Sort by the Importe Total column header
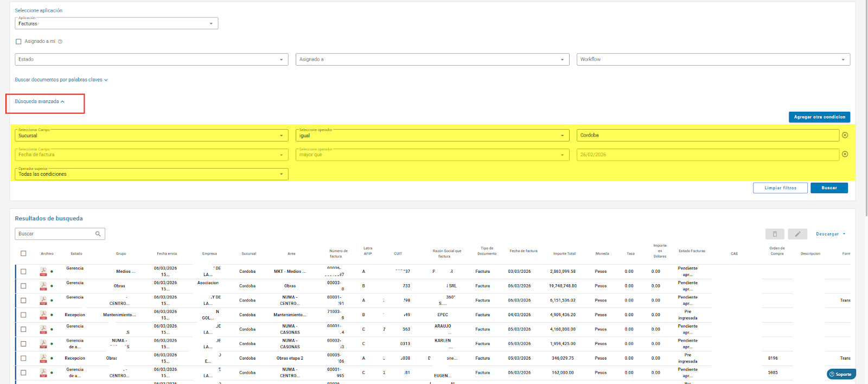Screen dimensions: 868x384 coord(564,253)
